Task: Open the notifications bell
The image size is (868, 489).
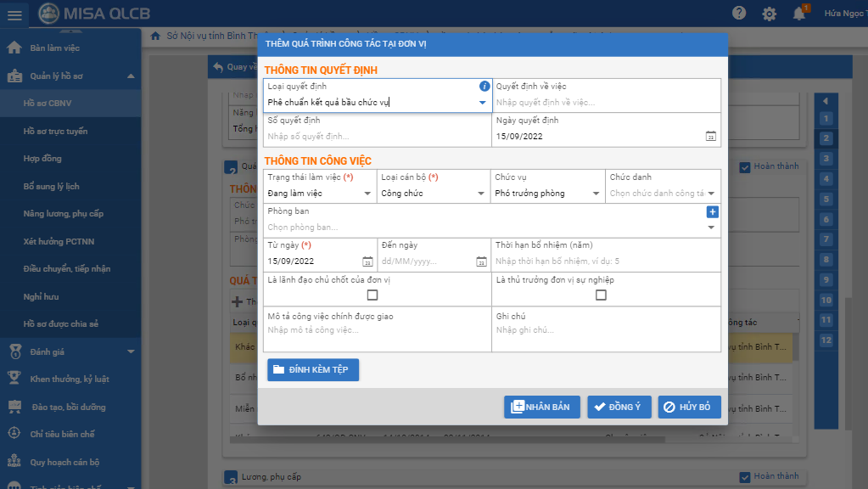Action: (798, 14)
